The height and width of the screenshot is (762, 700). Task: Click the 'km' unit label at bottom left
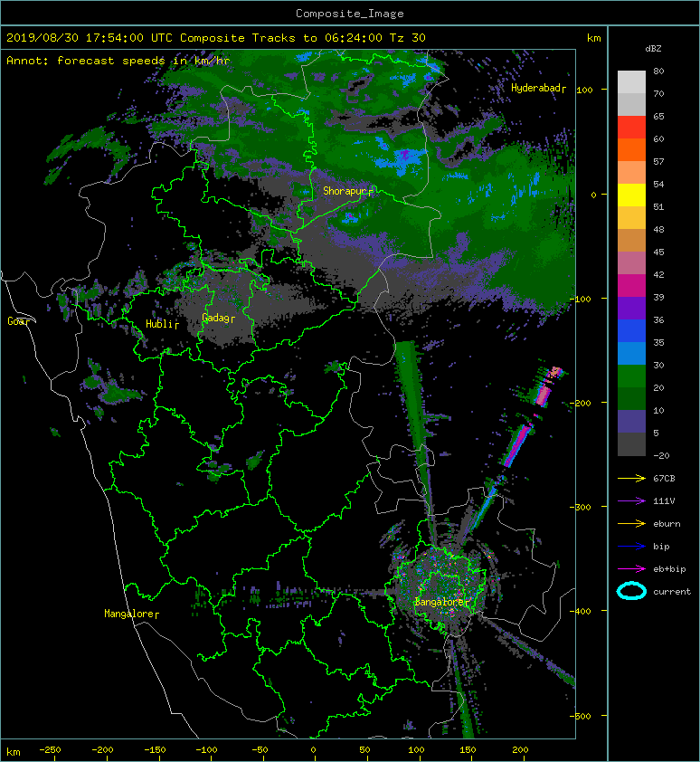(14, 752)
